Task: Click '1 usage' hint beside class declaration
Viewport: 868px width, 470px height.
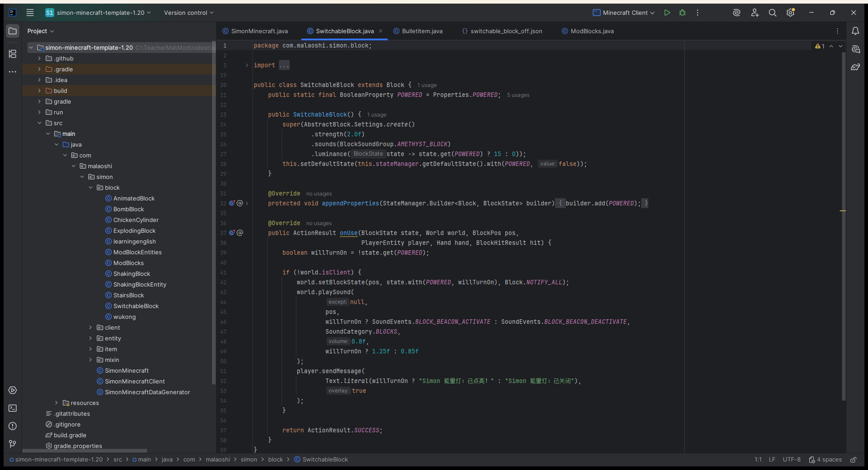Action: [x=427, y=85]
